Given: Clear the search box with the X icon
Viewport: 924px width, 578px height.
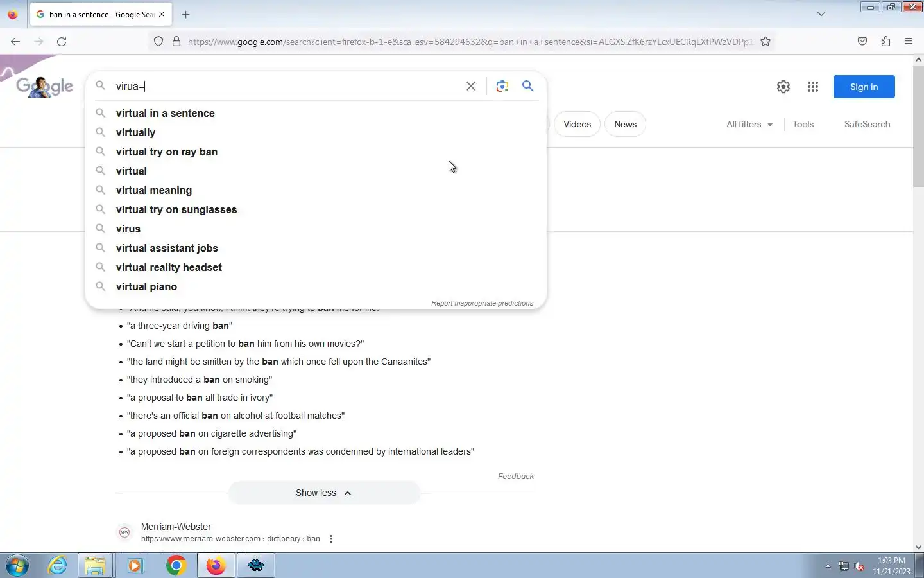Looking at the screenshot, I should click(x=471, y=86).
